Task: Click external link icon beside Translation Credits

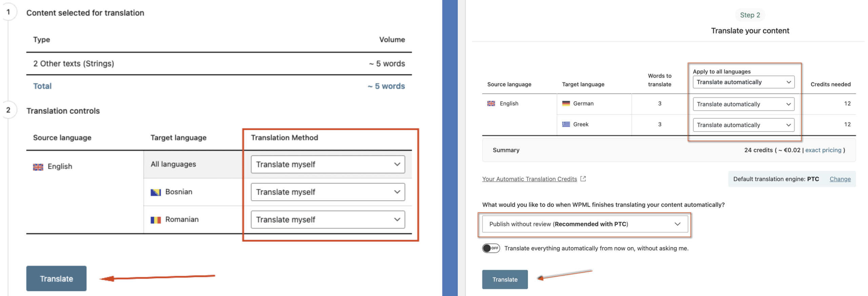Action: pyautogui.click(x=583, y=179)
